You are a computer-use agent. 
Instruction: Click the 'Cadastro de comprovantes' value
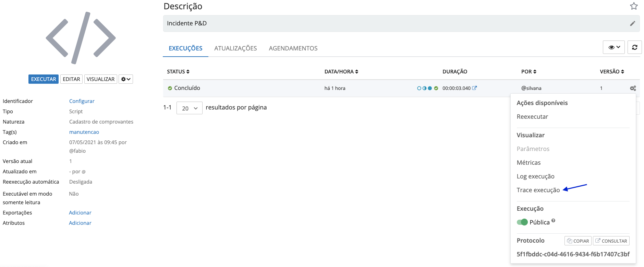[x=101, y=122]
